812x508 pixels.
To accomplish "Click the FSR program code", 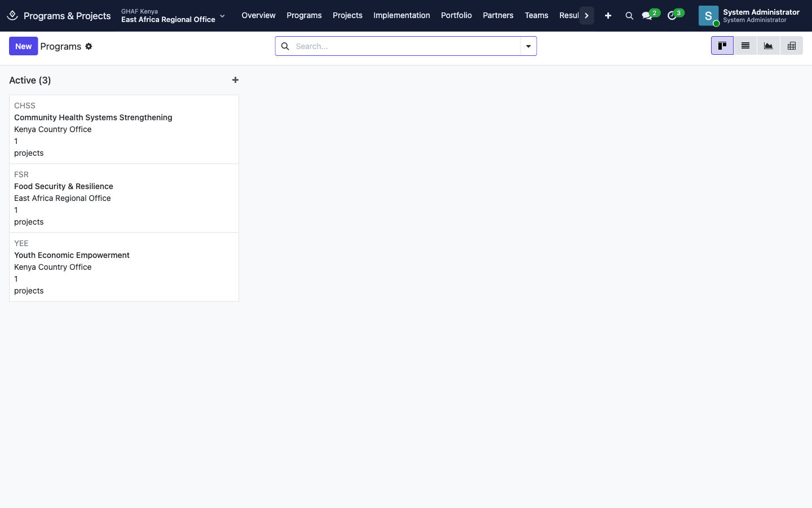I will click(21, 174).
